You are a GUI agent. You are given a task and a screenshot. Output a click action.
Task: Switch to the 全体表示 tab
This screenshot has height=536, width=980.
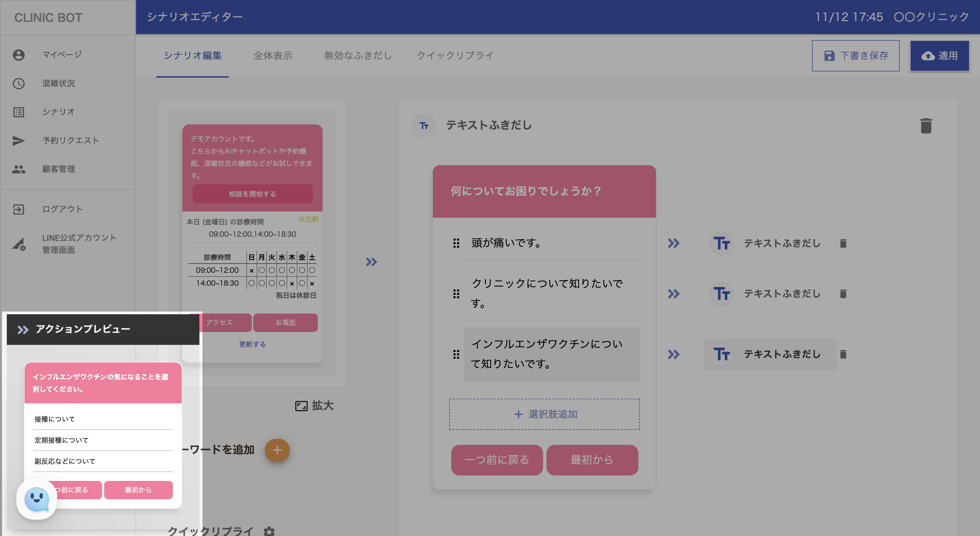pos(273,55)
